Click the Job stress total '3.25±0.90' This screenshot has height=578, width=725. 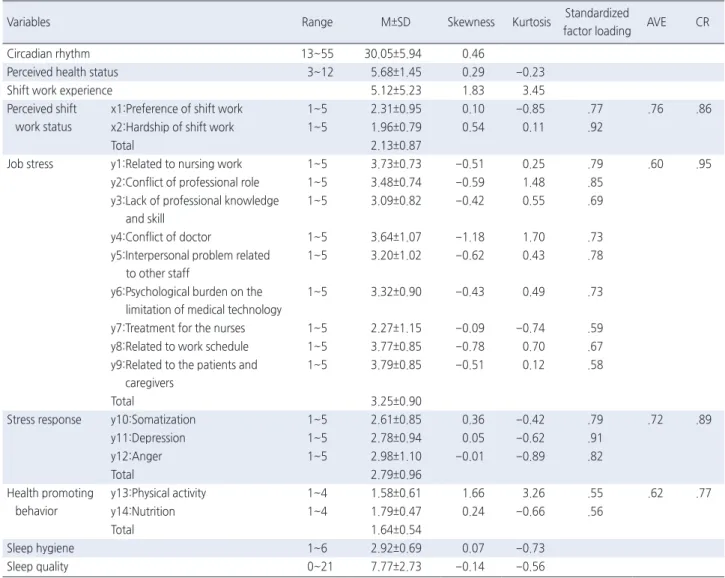point(396,401)
